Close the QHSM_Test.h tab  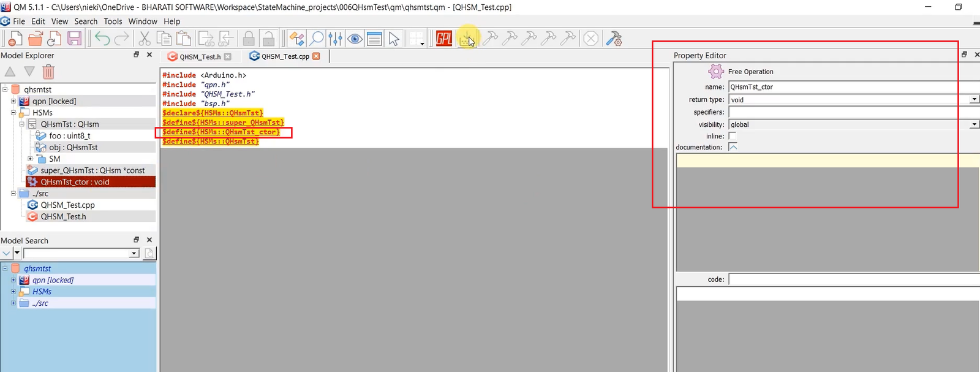pyautogui.click(x=228, y=56)
